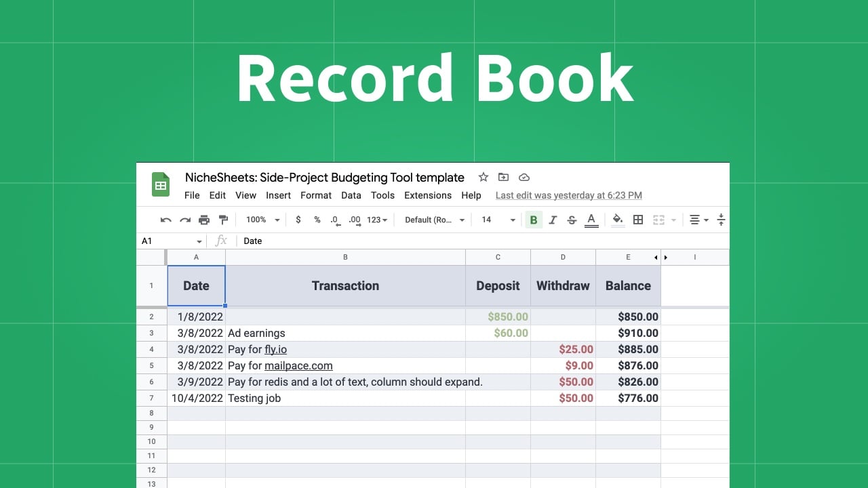Open the 123 more formats dropdown
This screenshot has height=488, width=868.
(x=377, y=220)
